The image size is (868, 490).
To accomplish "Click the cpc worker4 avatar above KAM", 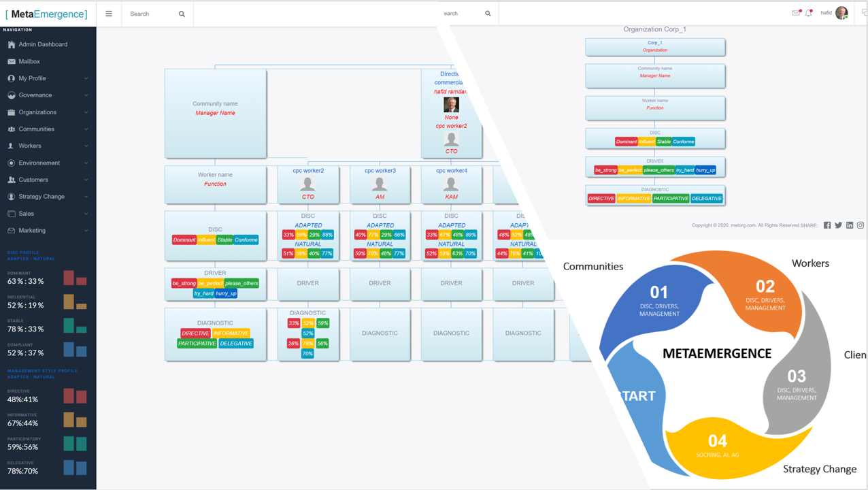I will click(451, 183).
